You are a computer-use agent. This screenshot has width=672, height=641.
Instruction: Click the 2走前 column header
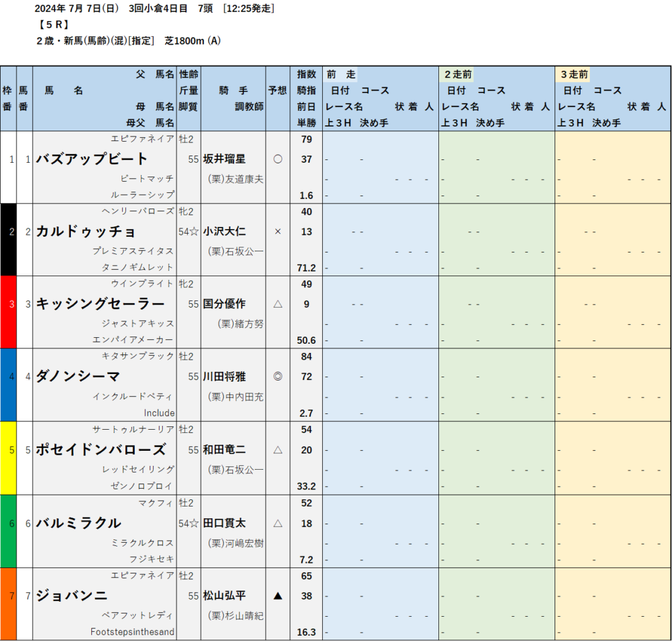pos(458,74)
